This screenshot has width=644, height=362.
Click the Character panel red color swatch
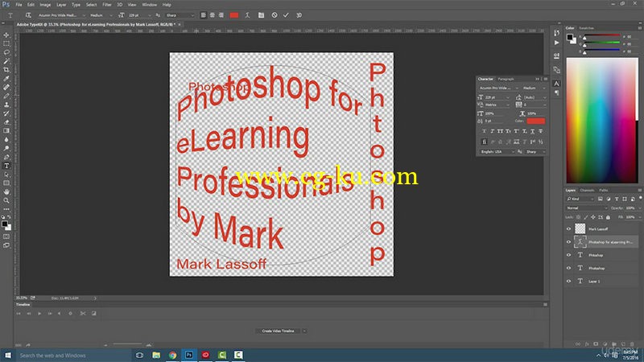click(536, 121)
